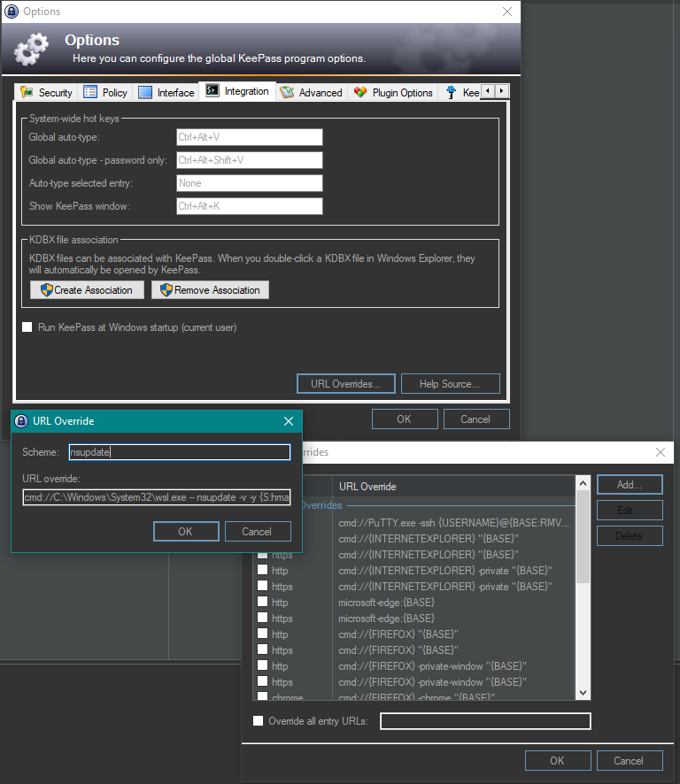Open the Policy tab
The image size is (680, 784).
[x=105, y=93]
